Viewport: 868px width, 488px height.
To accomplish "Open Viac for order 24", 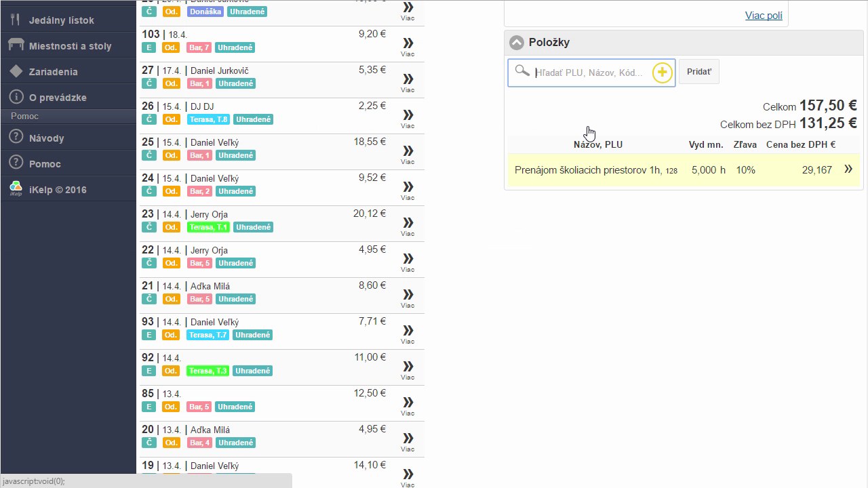I will point(408,191).
